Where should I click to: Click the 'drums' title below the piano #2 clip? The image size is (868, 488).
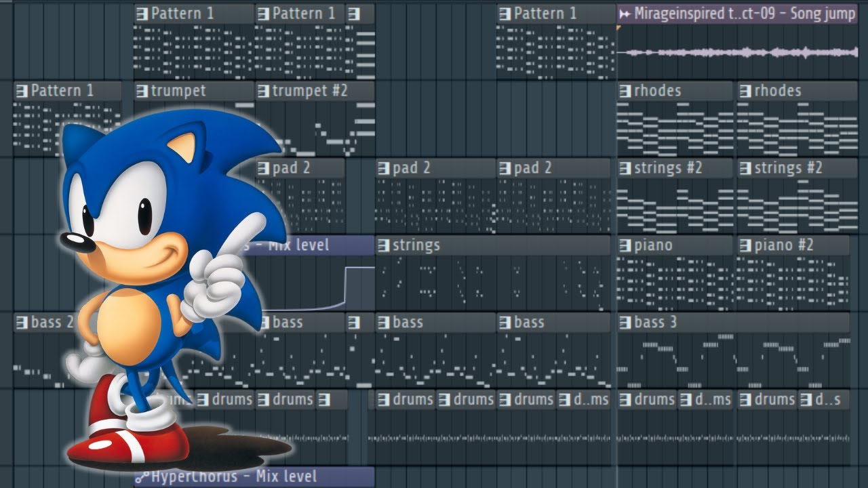[774, 400]
